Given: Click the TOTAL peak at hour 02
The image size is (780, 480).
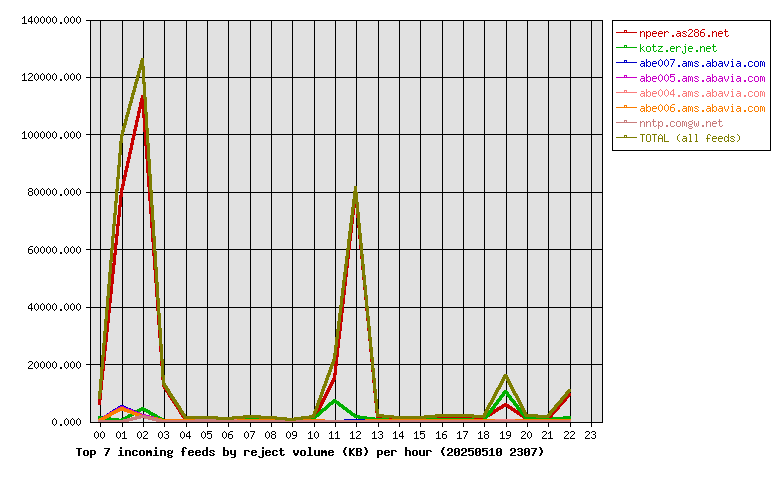Looking at the screenshot, I should tap(143, 61).
